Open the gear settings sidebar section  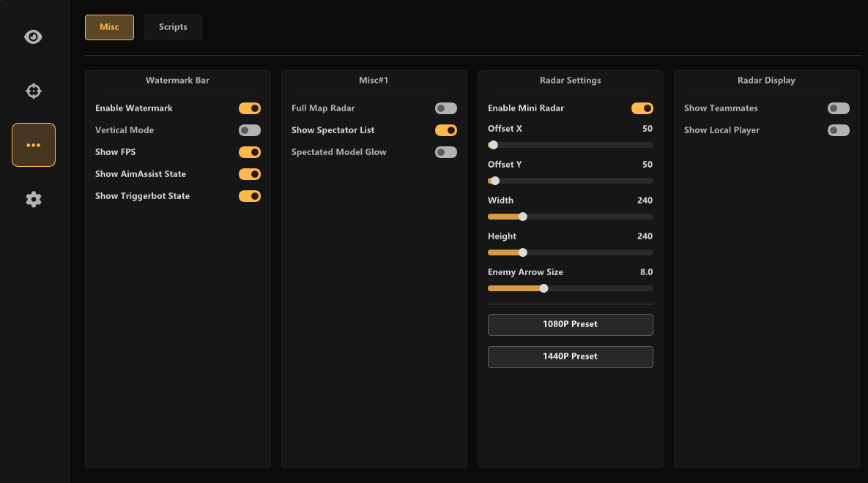click(33, 199)
